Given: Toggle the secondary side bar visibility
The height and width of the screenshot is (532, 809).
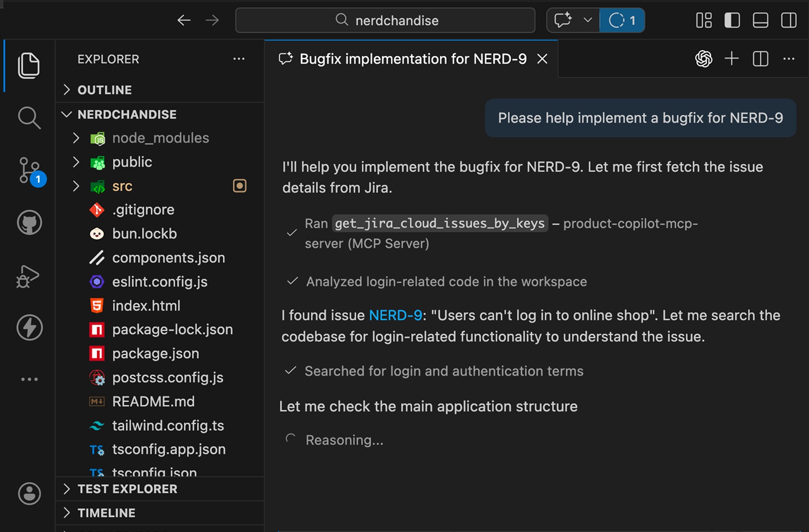Looking at the screenshot, I should coord(789,20).
